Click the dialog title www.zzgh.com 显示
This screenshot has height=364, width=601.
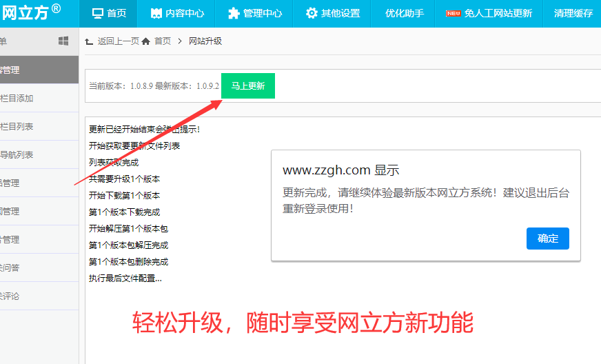click(x=341, y=170)
